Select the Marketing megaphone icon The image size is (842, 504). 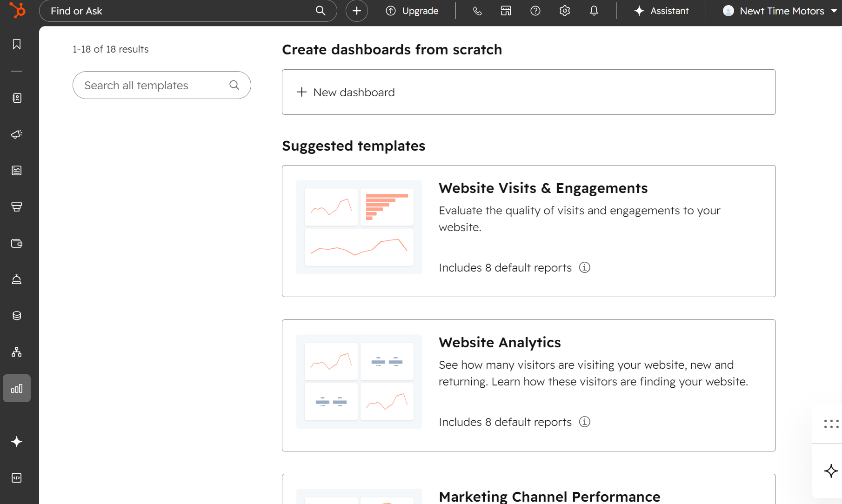tap(17, 134)
